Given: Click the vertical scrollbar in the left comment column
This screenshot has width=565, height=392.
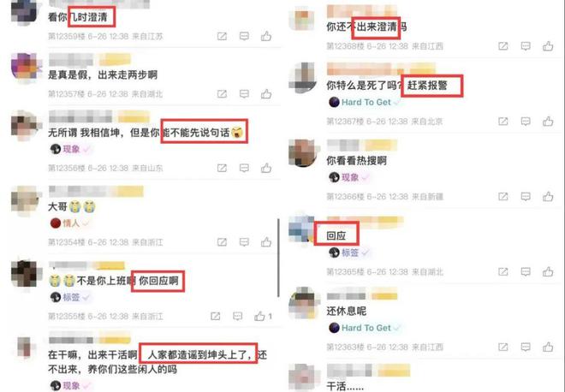Looking at the screenshot, I should coord(278,258).
